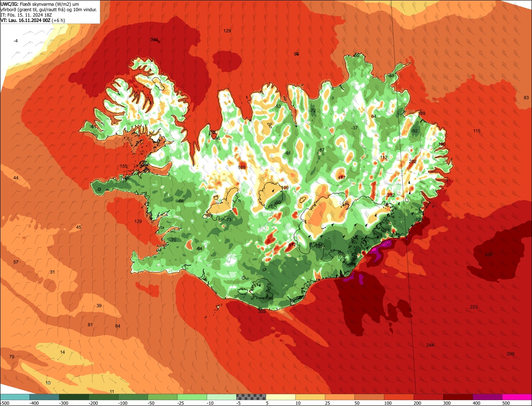Click the "-72" value on the map
The width and height of the screenshot is (532, 406).
point(313,110)
